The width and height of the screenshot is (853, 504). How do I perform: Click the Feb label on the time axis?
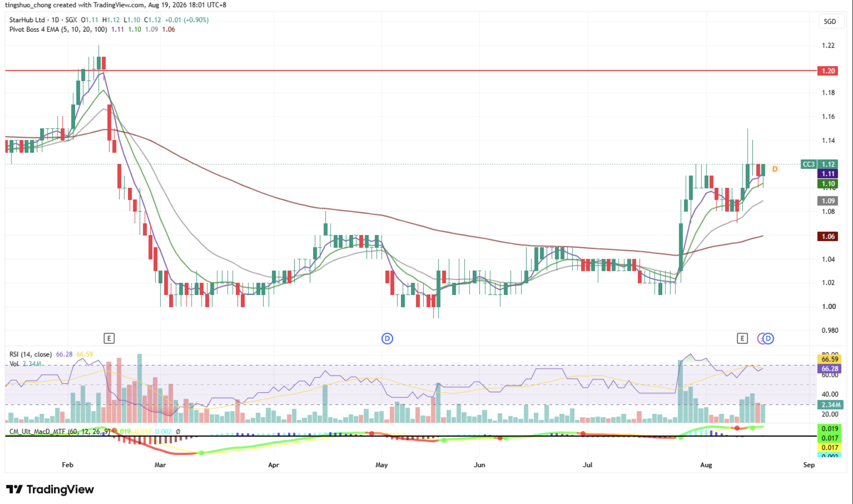pos(68,465)
